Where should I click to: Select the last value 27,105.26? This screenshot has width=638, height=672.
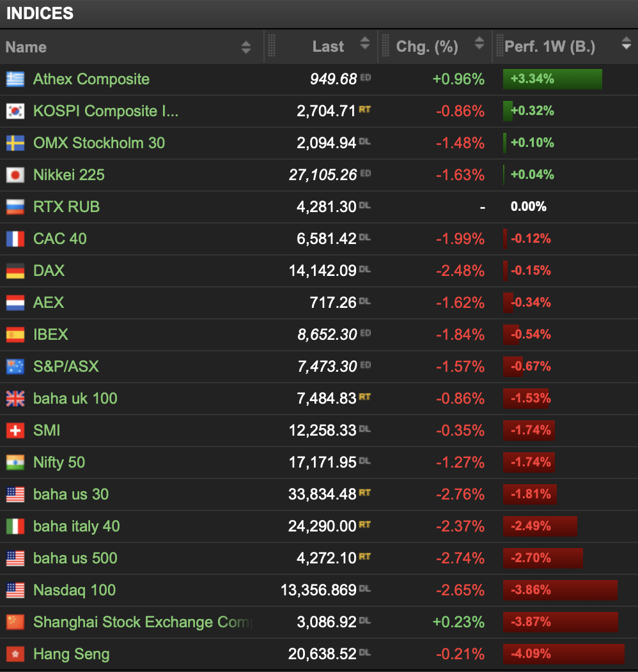tap(323, 175)
